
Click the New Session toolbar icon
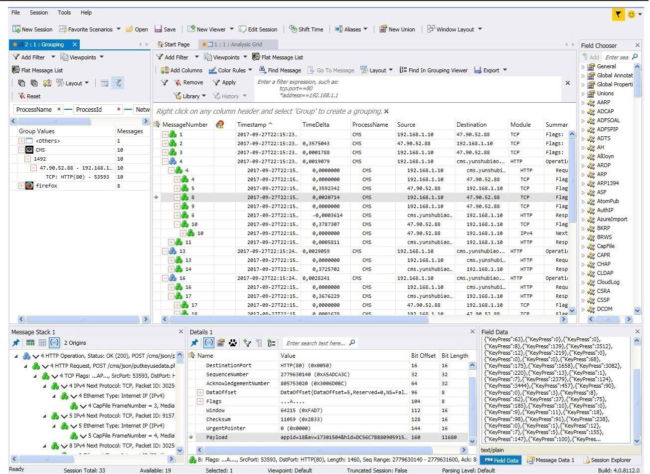(x=14, y=30)
